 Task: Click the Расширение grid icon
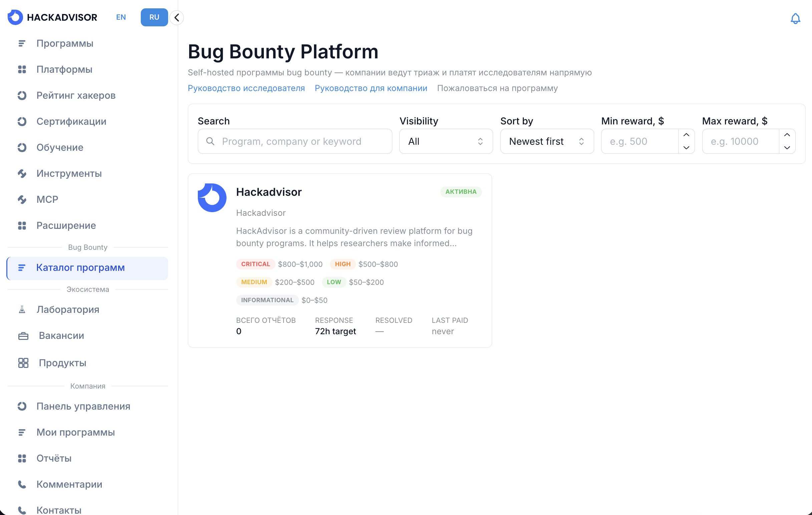(x=22, y=225)
